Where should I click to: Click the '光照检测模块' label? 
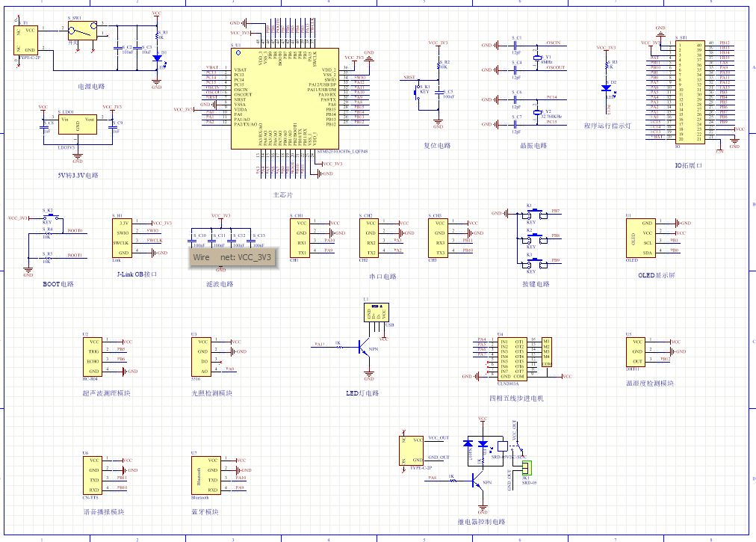coord(211,393)
